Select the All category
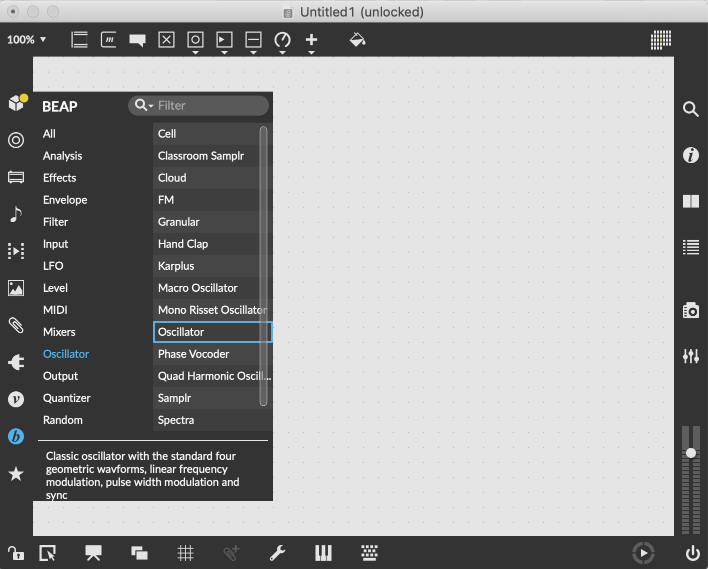 pyautogui.click(x=49, y=134)
